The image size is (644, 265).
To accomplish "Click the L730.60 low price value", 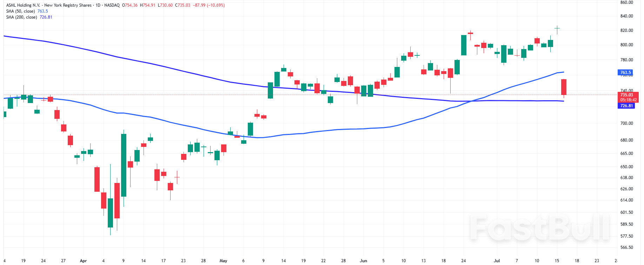I will pos(165,5).
